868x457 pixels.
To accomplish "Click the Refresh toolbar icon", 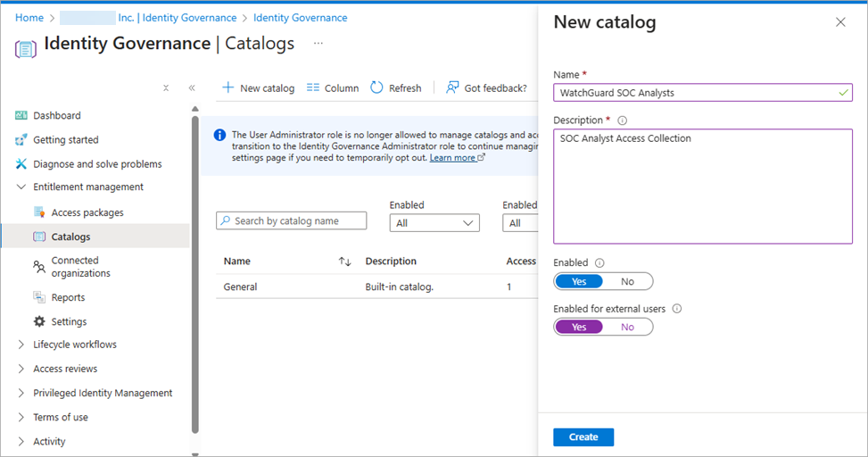I will 377,87.
